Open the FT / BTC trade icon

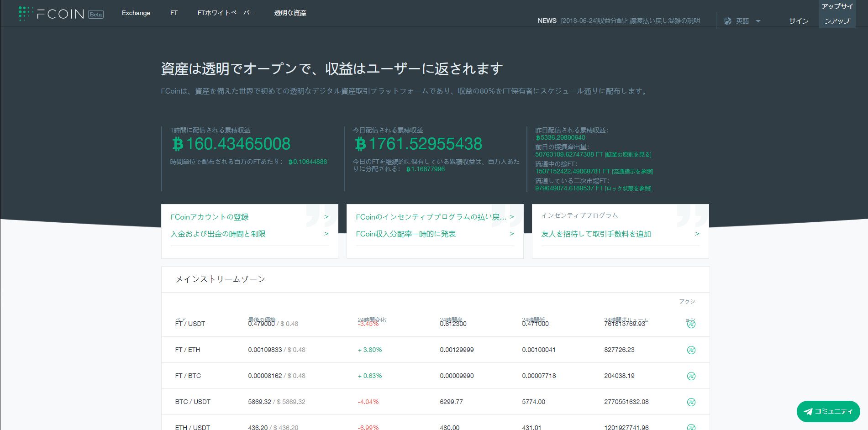point(691,376)
